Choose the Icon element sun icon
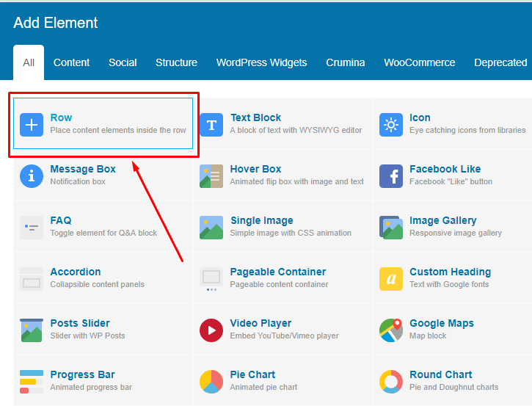Viewport: 532px width, 406px height. (391, 125)
